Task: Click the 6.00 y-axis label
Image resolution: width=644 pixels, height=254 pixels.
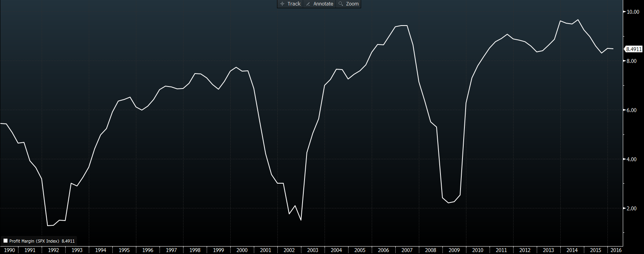Action: point(632,110)
